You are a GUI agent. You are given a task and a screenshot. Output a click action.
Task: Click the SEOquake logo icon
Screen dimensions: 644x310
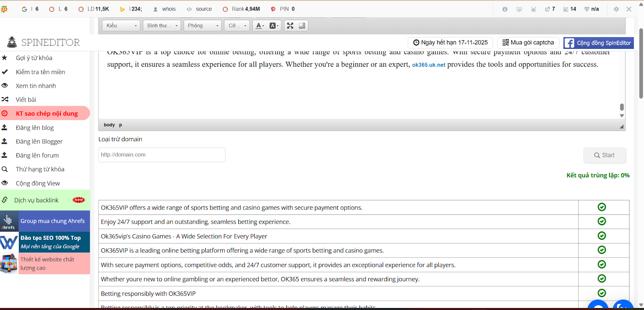pos(4,9)
